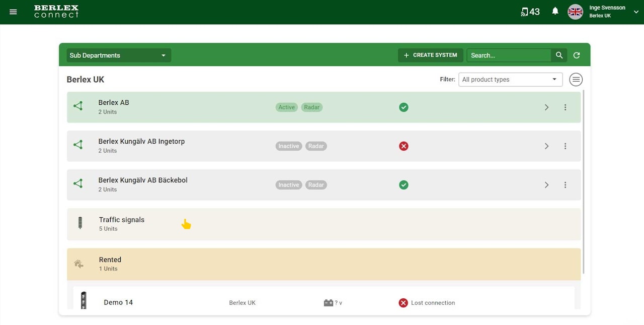Collapse the Rented group header

coord(324,264)
